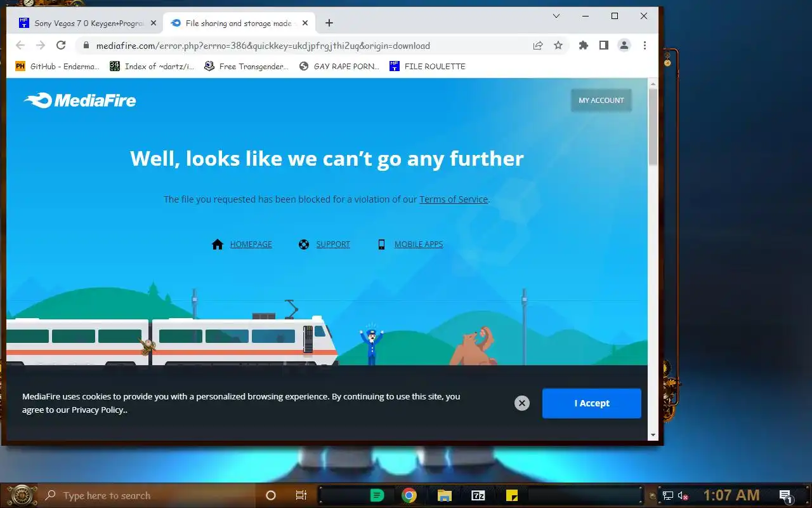Click the phone icon beside MOBILE APPS
The image size is (812, 508).
pyautogui.click(x=381, y=244)
